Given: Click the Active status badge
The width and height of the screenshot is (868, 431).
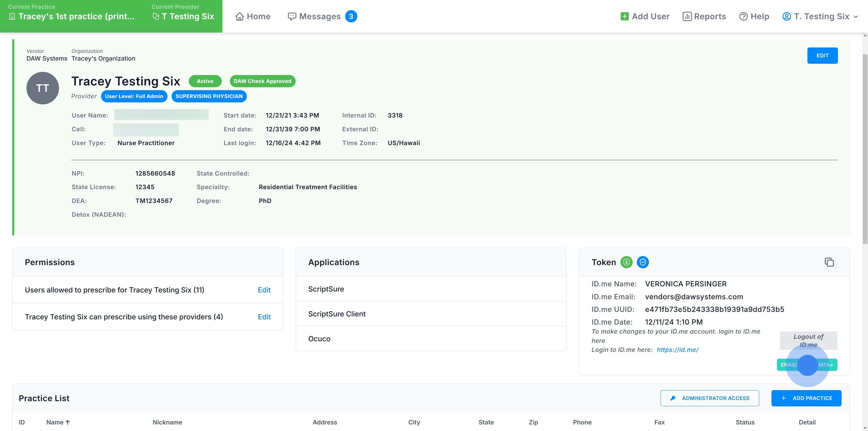Looking at the screenshot, I should point(205,81).
